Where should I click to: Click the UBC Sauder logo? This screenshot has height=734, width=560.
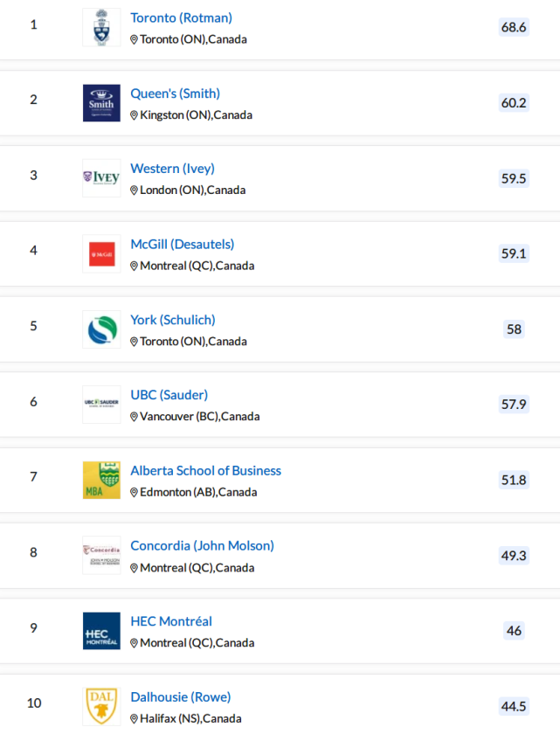pyautogui.click(x=101, y=405)
